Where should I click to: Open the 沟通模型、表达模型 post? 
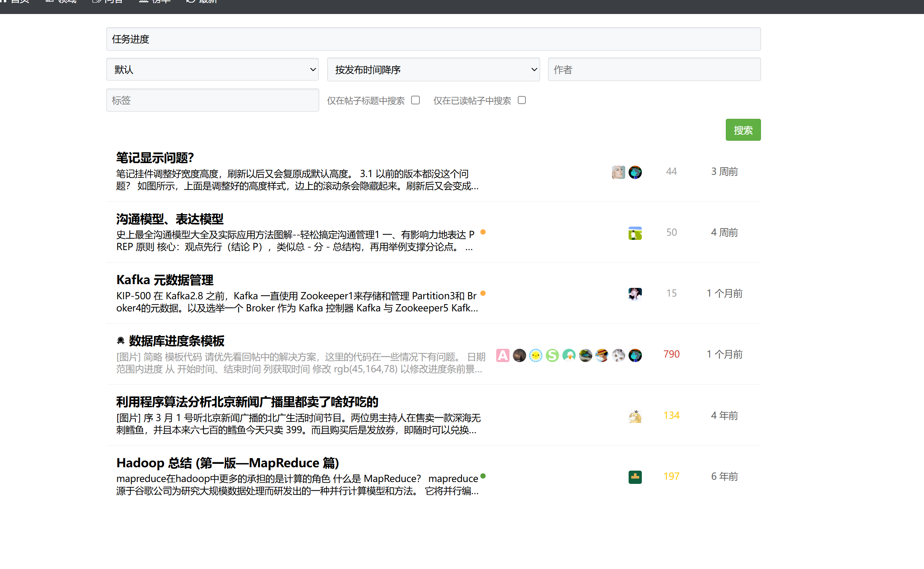[170, 219]
